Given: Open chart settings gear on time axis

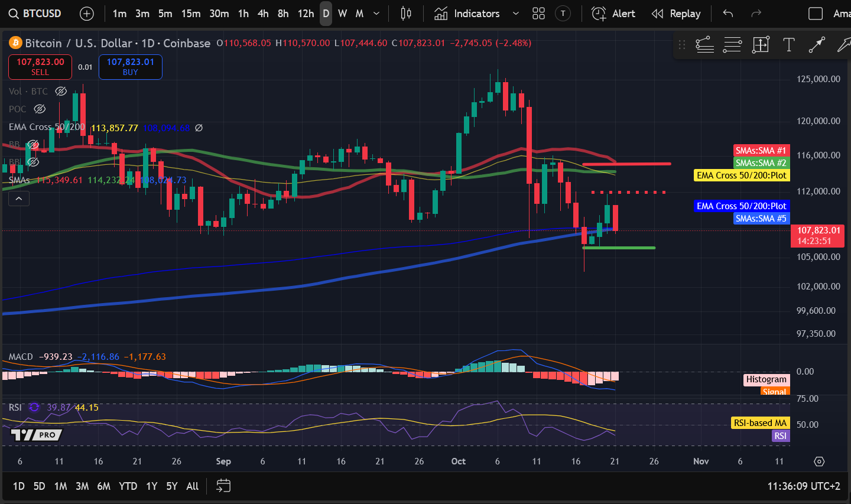Looking at the screenshot, I should click(x=819, y=461).
